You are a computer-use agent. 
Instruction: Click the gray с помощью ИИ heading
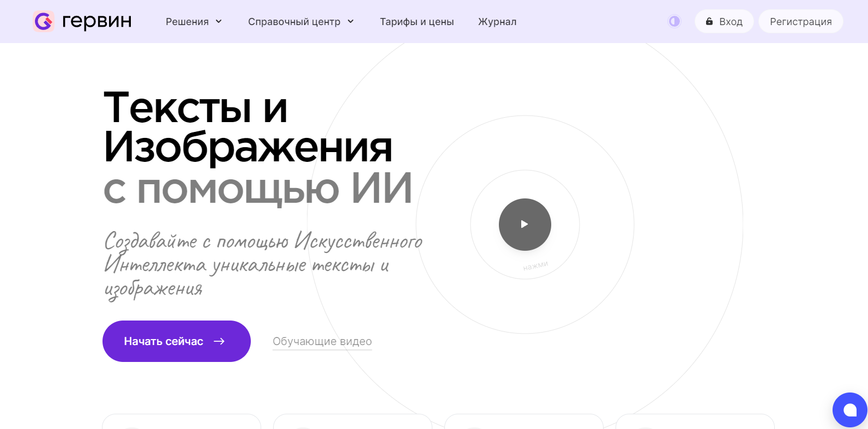[x=257, y=189]
